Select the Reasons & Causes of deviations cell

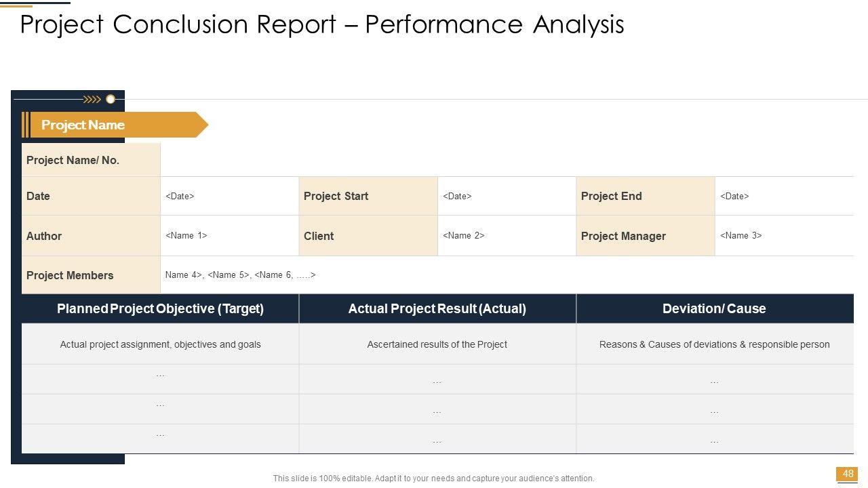pyautogui.click(x=714, y=344)
